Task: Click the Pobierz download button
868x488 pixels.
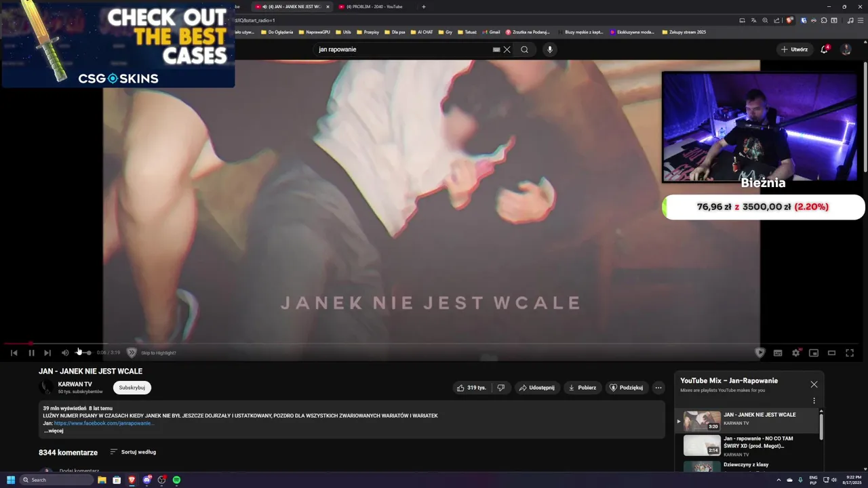Action: (582, 388)
